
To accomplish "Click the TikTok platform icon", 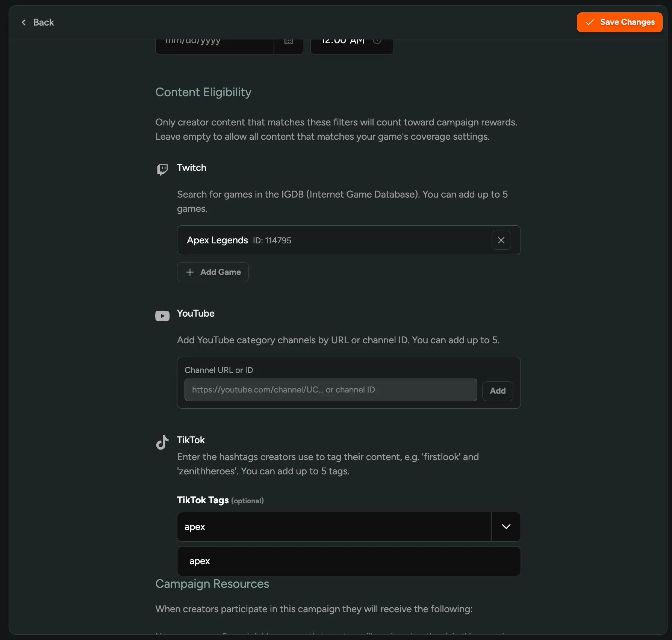I will click(162, 442).
